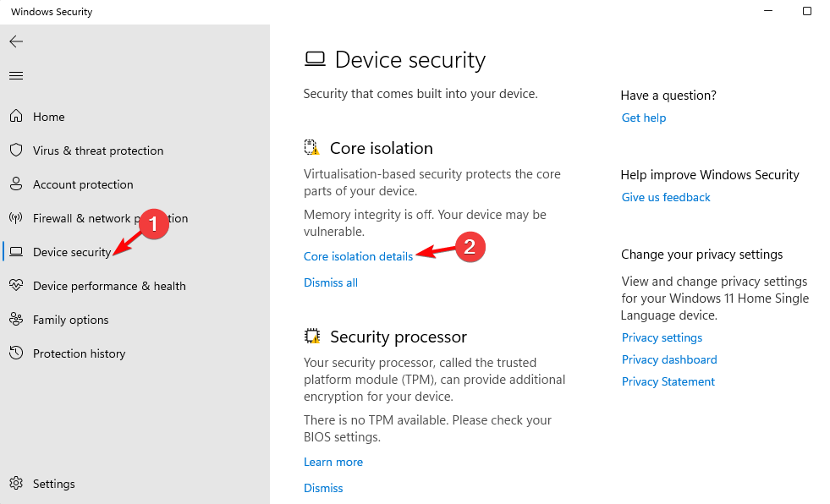Open Virus & threat protection page

coord(98,151)
